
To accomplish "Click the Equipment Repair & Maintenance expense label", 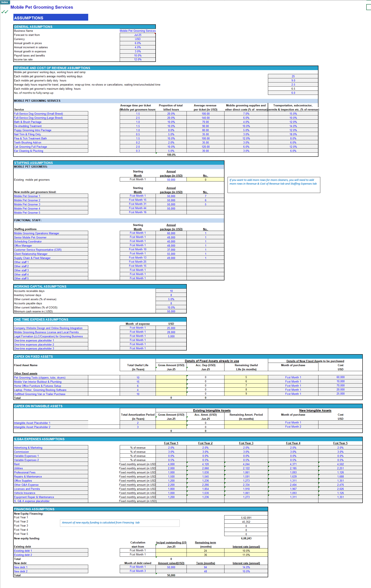I will (x=50, y=497).
